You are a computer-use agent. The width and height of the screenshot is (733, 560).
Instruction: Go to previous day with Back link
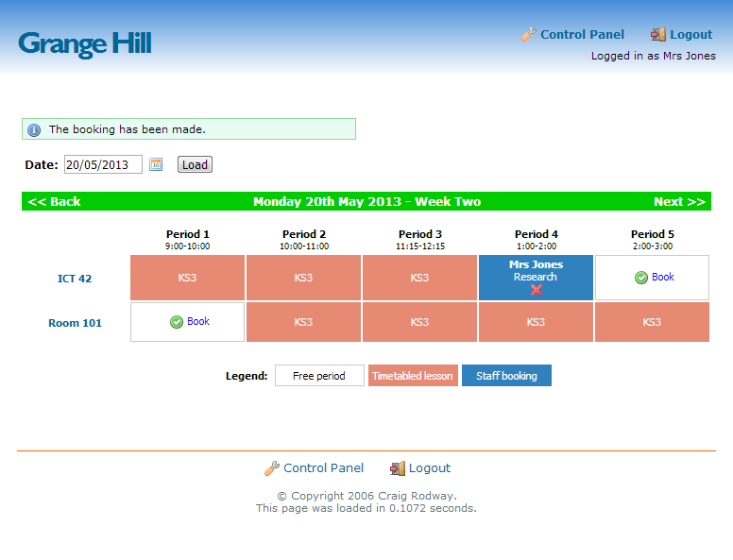54,202
